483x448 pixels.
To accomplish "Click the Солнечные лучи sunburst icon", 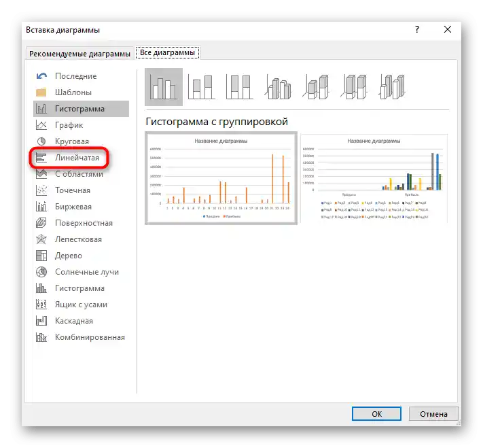I will (x=41, y=272).
